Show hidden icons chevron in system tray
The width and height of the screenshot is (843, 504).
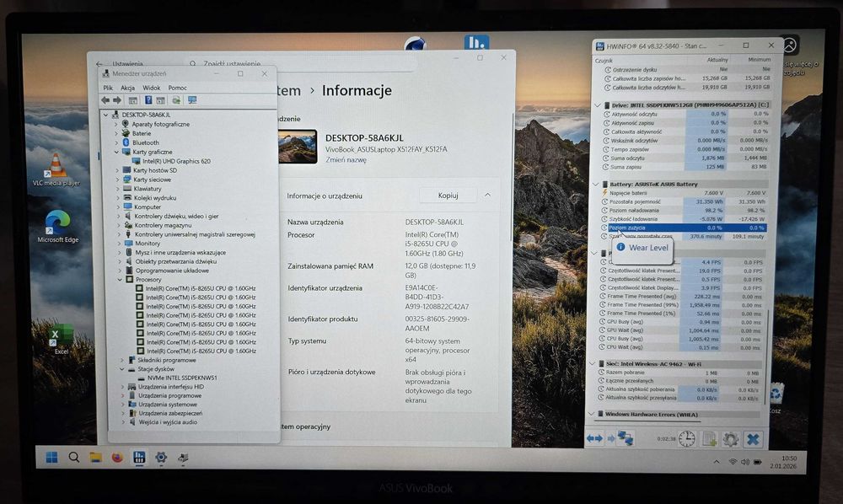click(716, 462)
